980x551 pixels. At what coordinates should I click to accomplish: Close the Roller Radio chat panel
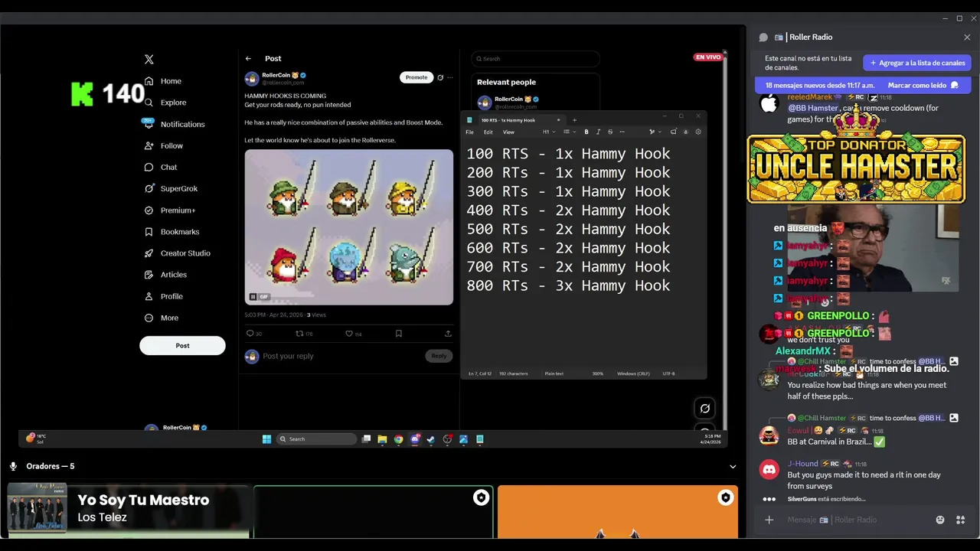967,37
